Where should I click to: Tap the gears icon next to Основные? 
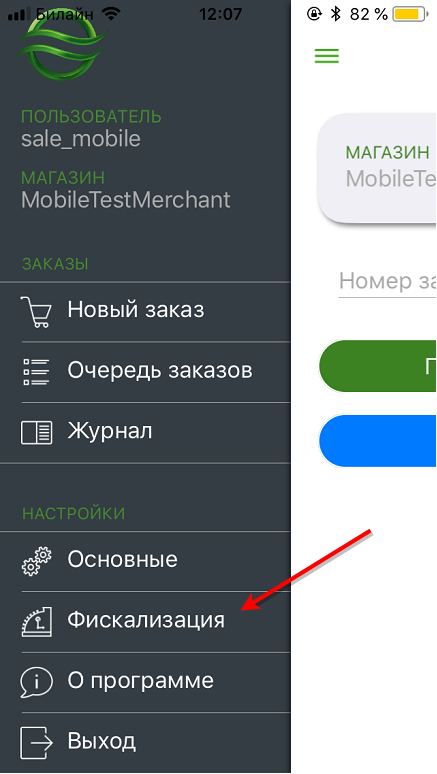pyautogui.click(x=37, y=561)
